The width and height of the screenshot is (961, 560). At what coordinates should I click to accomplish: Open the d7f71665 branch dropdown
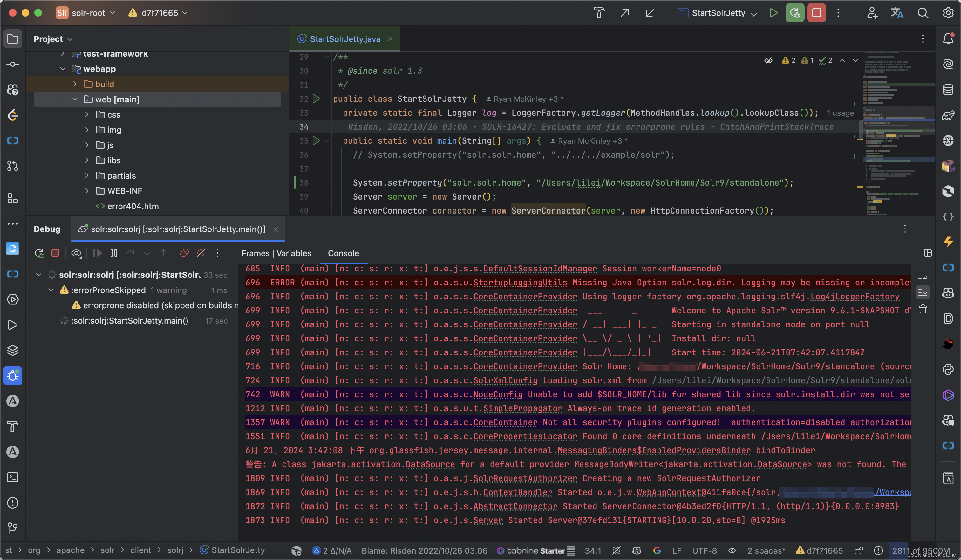pyautogui.click(x=158, y=13)
